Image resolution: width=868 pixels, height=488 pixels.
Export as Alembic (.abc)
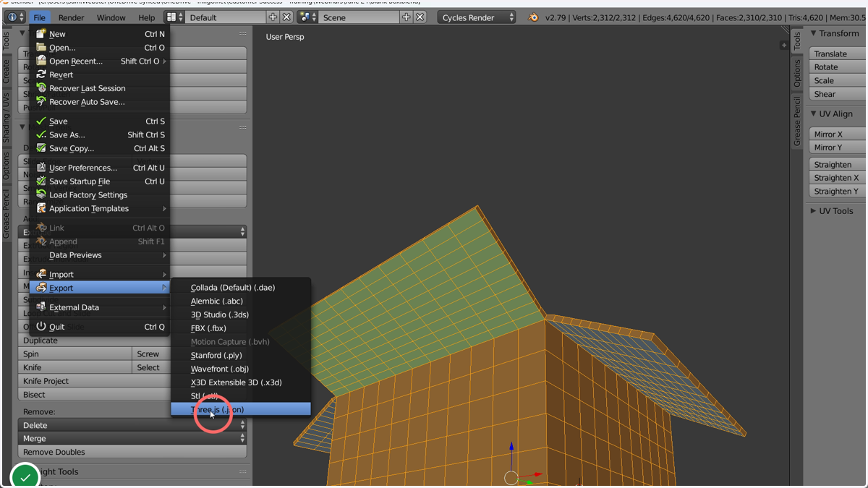coord(241,301)
